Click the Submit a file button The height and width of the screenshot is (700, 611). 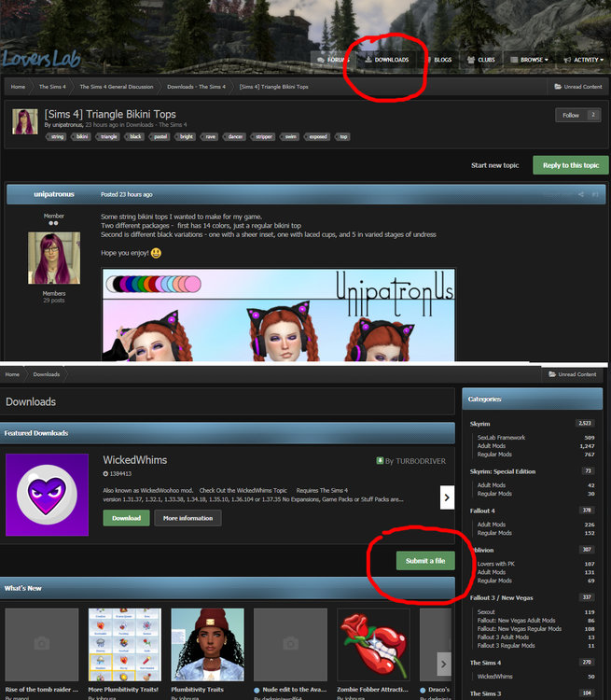pos(425,561)
